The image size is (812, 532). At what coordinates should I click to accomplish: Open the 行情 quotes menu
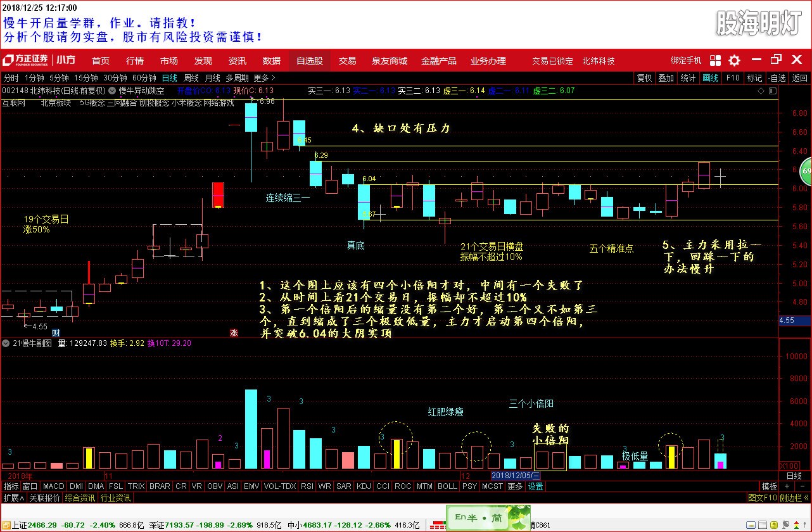(x=135, y=61)
